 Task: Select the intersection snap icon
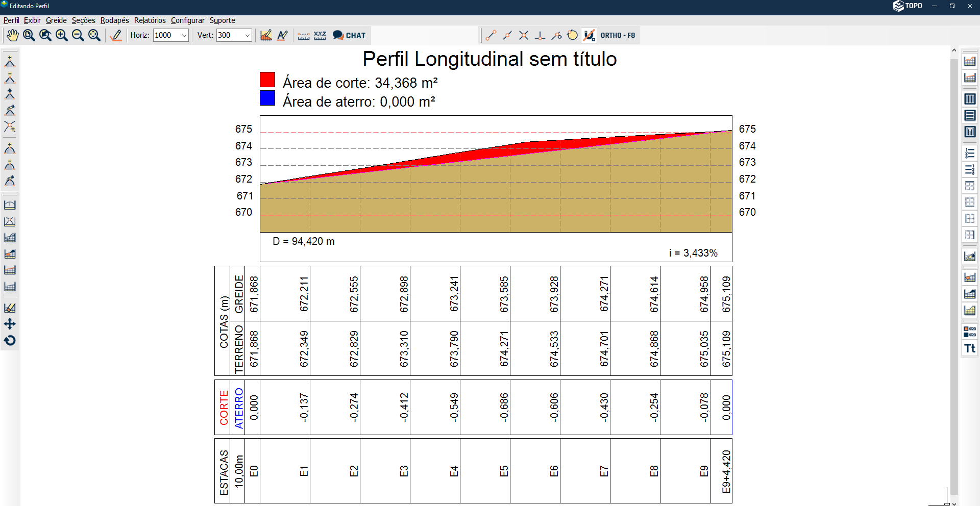524,35
